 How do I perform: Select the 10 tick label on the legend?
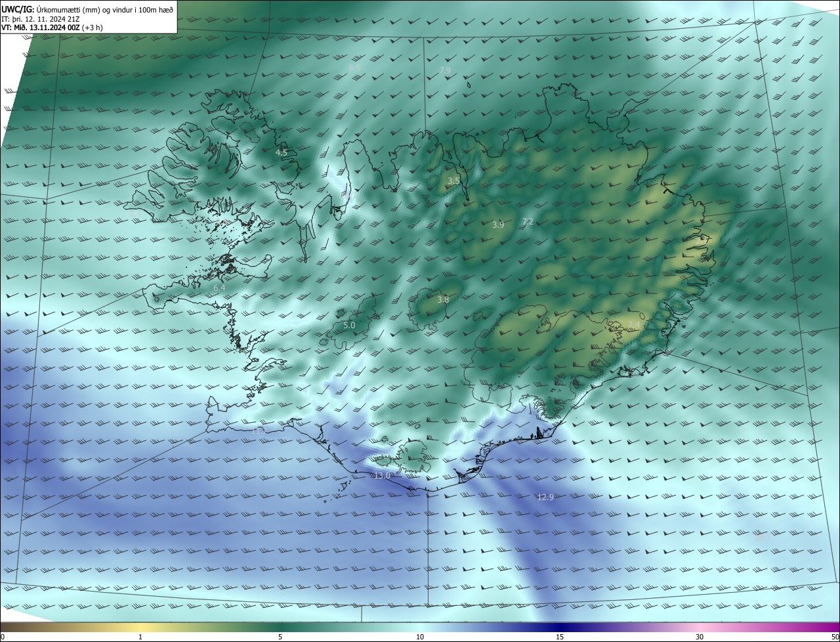(420, 637)
